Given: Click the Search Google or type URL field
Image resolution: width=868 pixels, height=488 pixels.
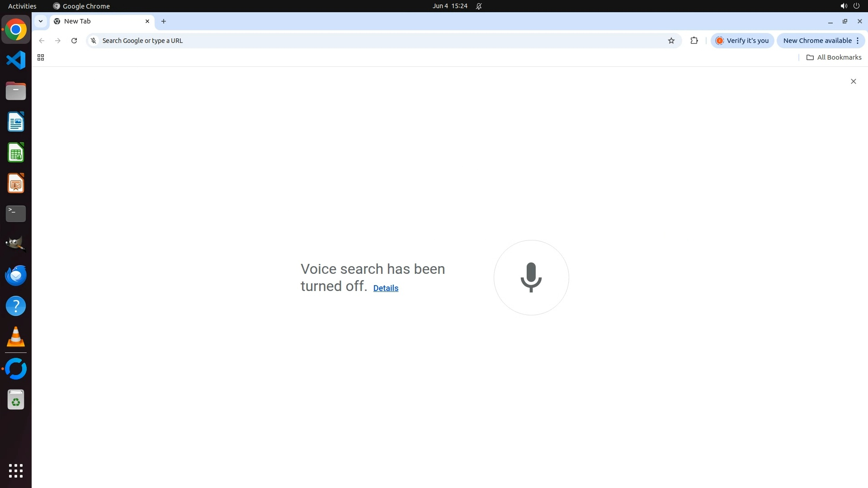Looking at the screenshot, I should [x=380, y=41].
